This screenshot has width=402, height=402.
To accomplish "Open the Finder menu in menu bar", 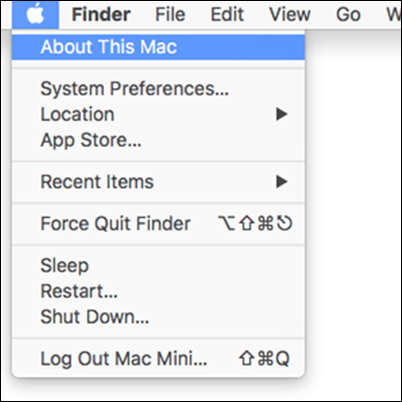I will 101,15.
